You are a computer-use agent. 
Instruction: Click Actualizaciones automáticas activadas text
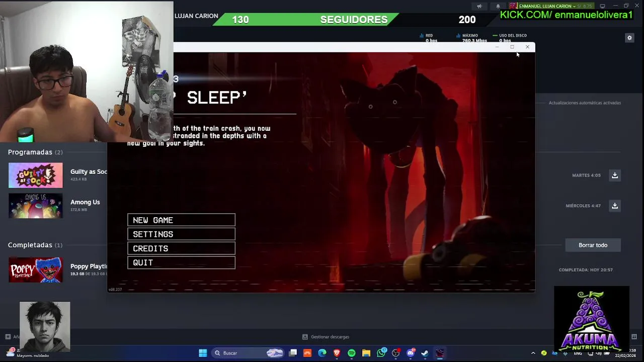(585, 103)
